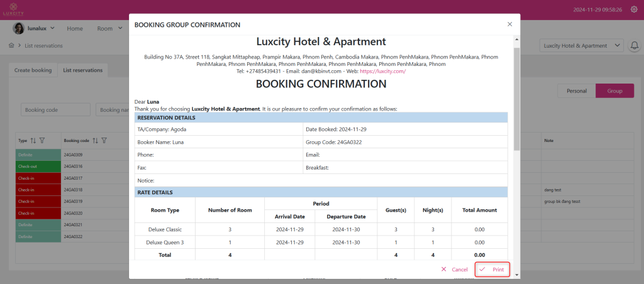Click the Booking code search field
Screen dimensions: 644x284
55,109
